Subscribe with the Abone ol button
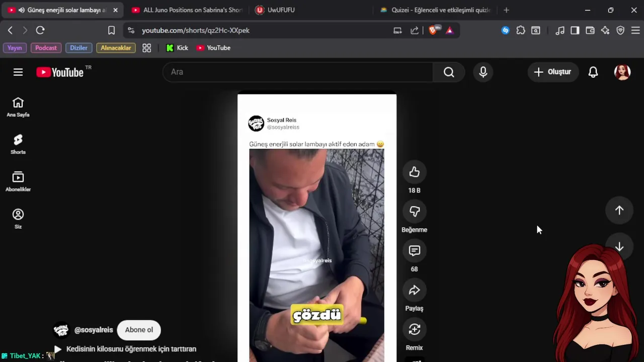Screen dimensions: 644x362 [x=139, y=330]
